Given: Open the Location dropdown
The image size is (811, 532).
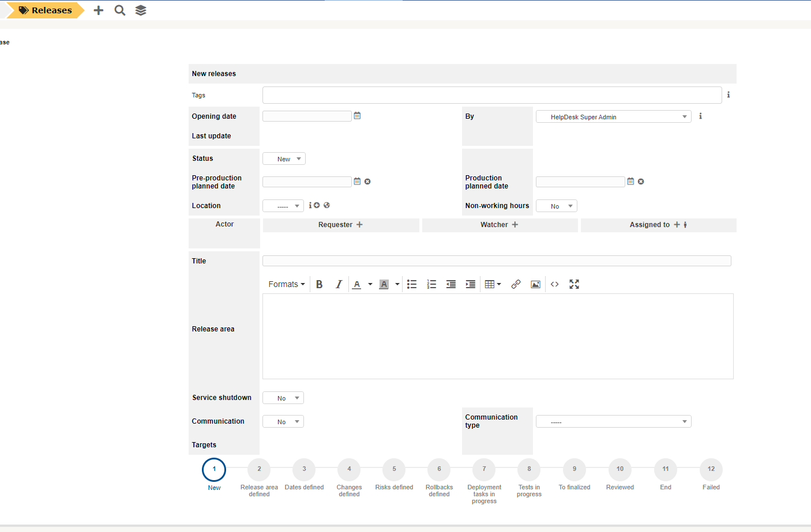Looking at the screenshot, I should point(283,205).
